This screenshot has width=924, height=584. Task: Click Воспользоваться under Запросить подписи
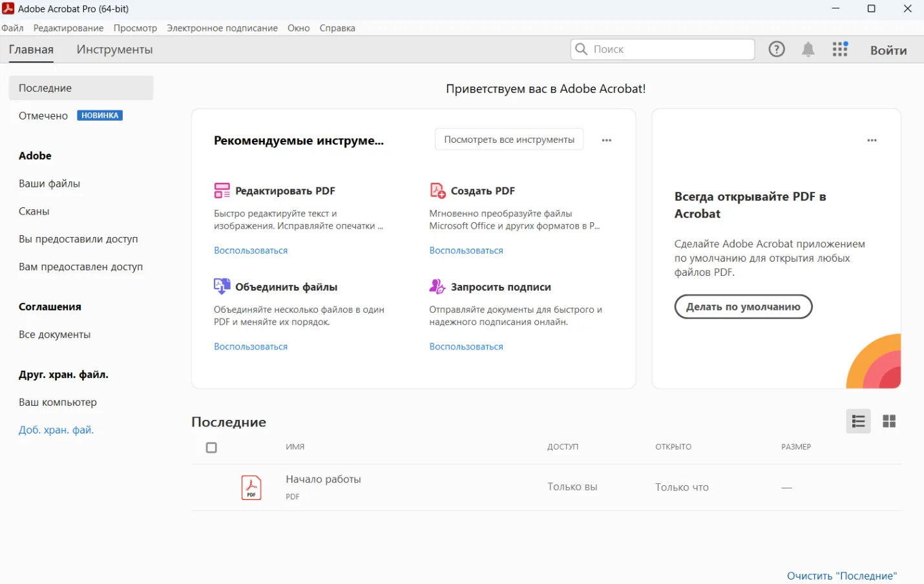click(466, 347)
